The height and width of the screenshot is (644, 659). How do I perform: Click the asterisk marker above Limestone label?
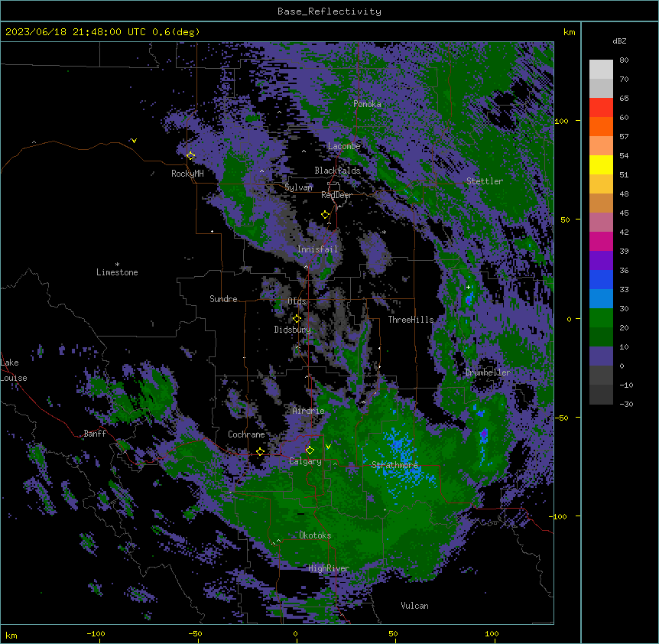pyautogui.click(x=117, y=265)
